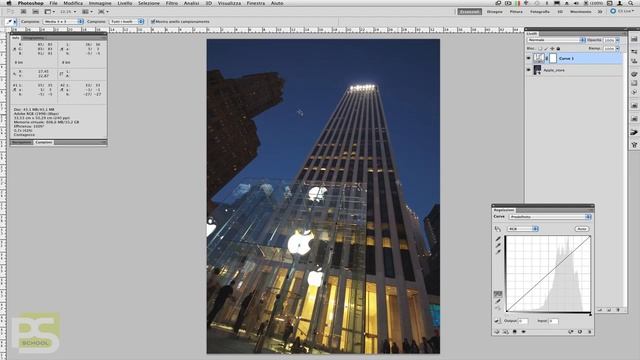640x360 pixels.
Task: Click the Input value field
Action: tap(553, 321)
